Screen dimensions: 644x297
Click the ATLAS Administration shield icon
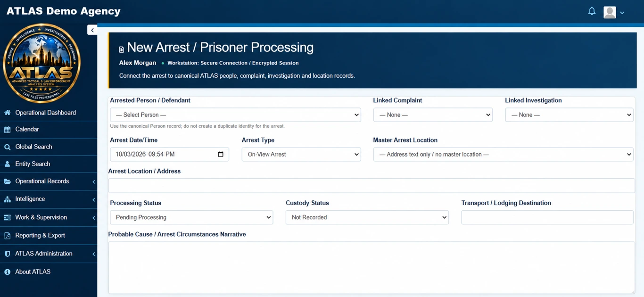point(8,254)
